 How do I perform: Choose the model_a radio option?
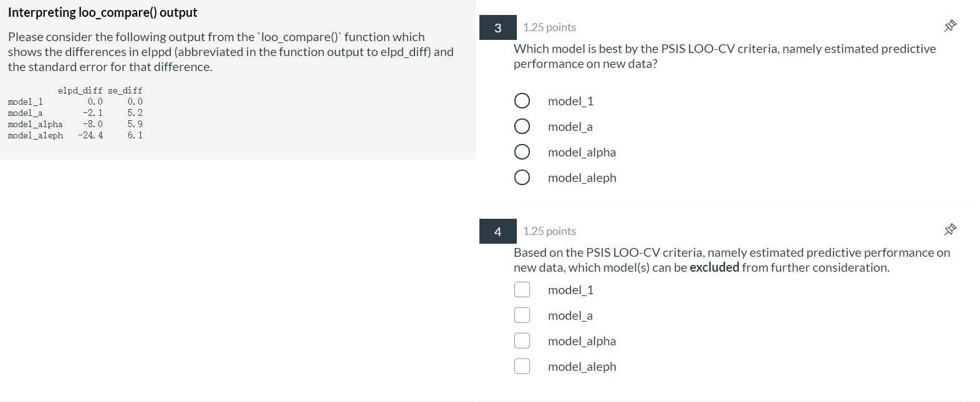click(x=522, y=127)
